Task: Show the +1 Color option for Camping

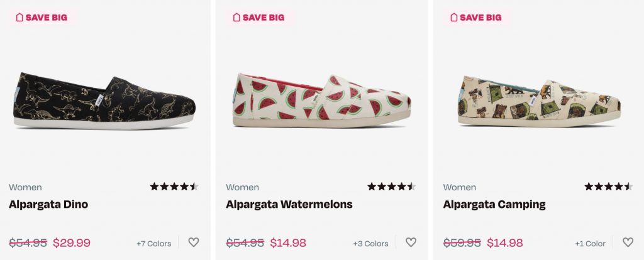Action: 590,244
